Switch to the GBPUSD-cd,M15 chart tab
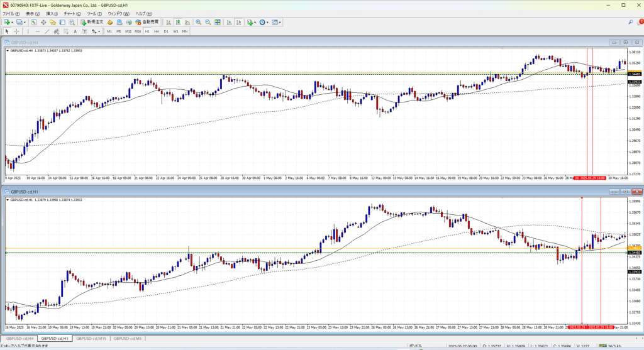The height and width of the screenshot is (350, 644). coord(91,339)
